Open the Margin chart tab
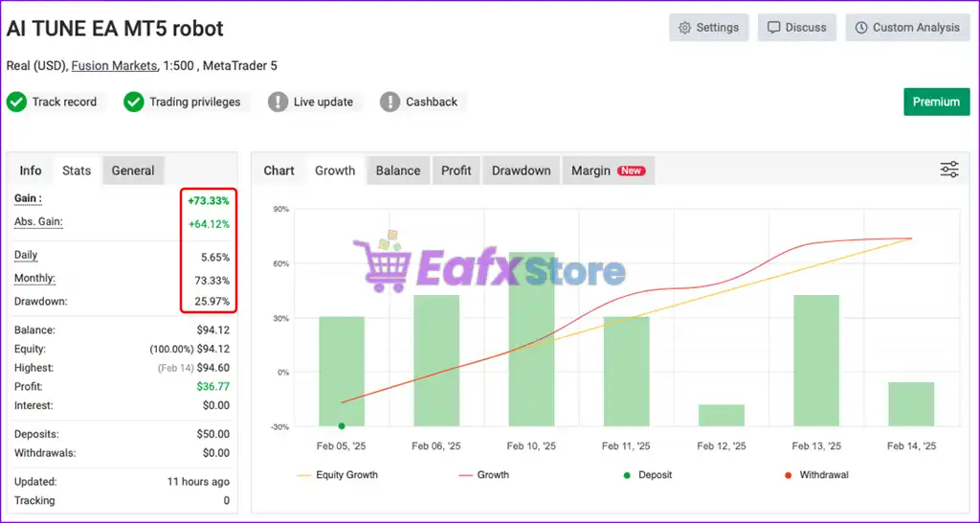Viewport: 980px width, 523px height. 608,171
